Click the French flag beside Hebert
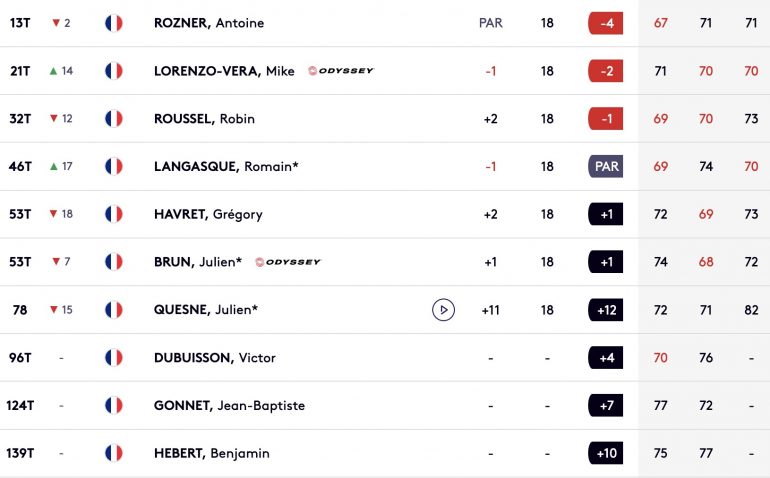The width and height of the screenshot is (770, 478). [113, 453]
